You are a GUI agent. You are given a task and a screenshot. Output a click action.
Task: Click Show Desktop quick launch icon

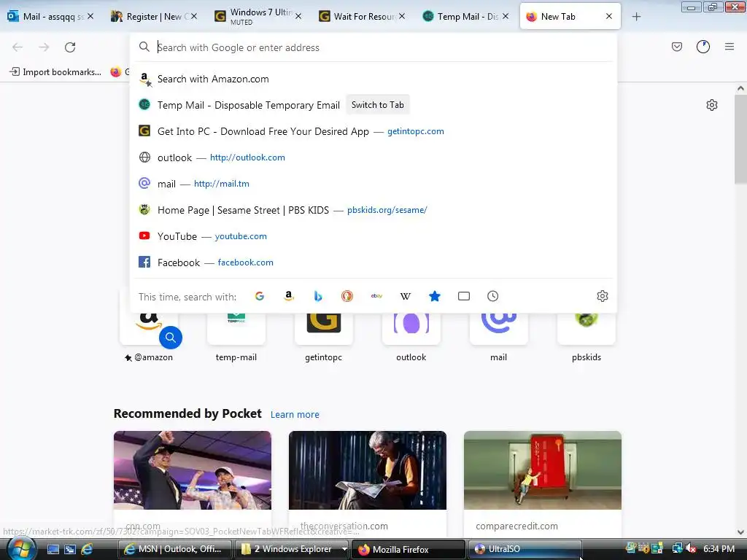coord(53,550)
